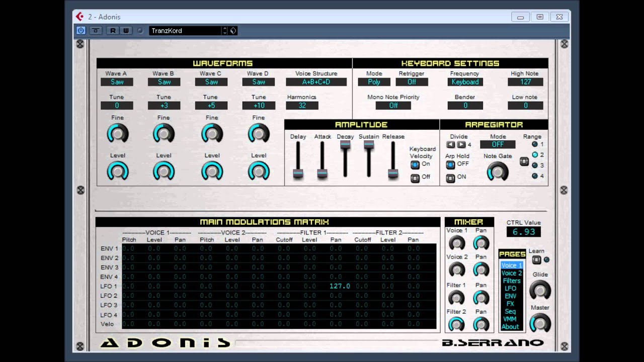Switch to the ENV page
The image size is (644, 362).
click(x=512, y=296)
